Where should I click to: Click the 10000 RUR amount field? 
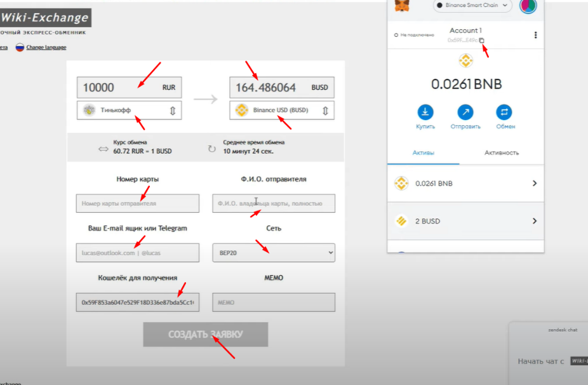tap(130, 88)
